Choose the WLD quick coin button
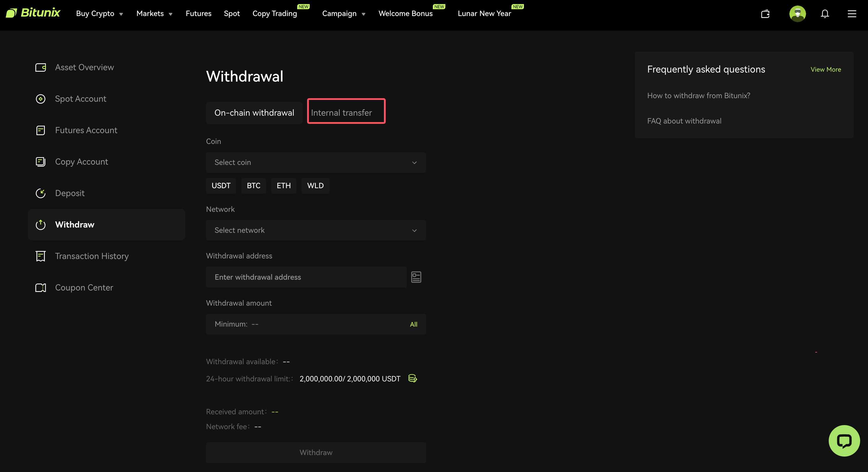This screenshot has width=868, height=472. click(315, 186)
